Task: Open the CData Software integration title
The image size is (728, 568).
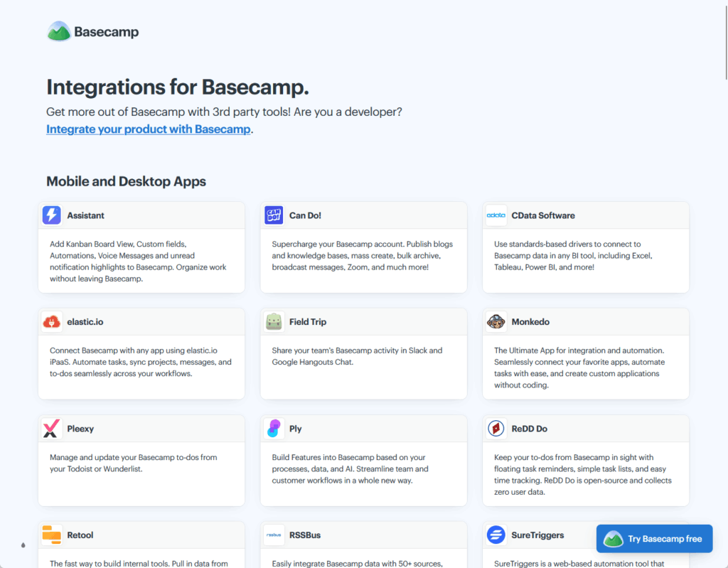Action: [x=542, y=215]
